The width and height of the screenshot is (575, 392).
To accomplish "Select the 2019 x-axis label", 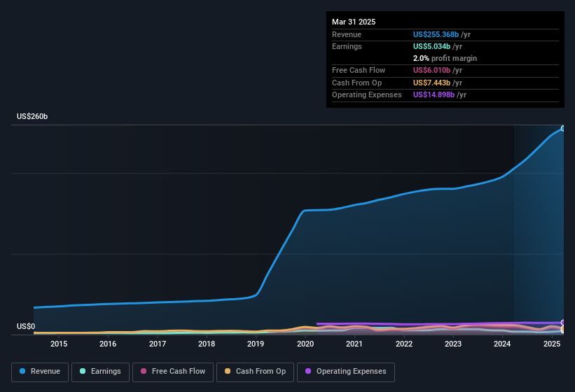I will [256, 344].
